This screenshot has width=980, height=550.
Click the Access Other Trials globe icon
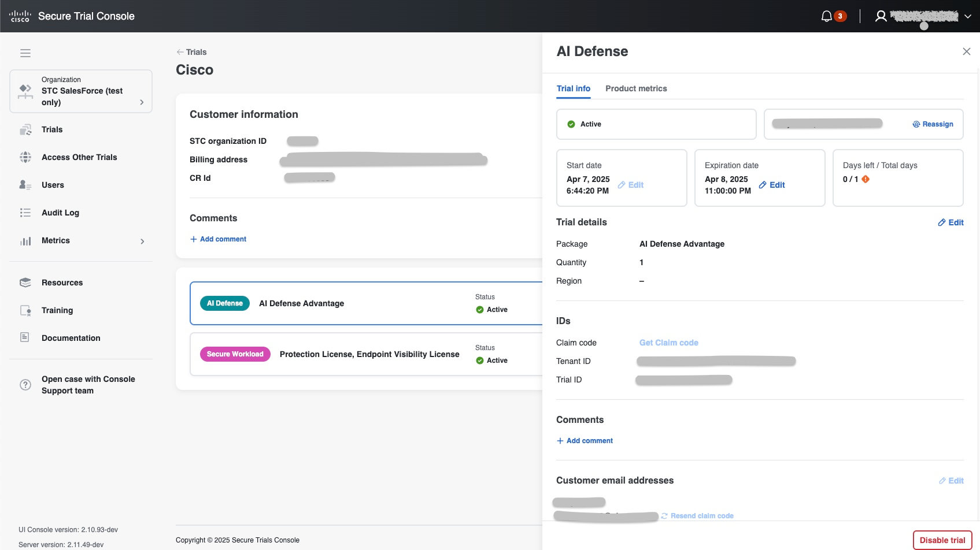pyautogui.click(x=25, y=157)
